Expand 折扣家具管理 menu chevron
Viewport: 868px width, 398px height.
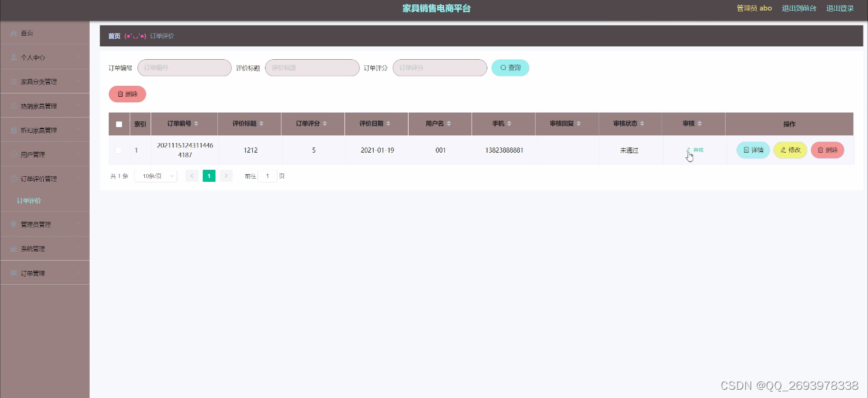[79, 130]
